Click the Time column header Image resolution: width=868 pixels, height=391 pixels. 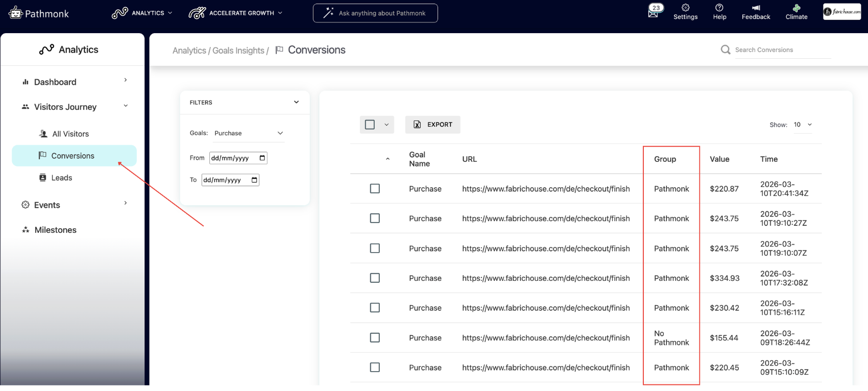[x=769, y=159]
